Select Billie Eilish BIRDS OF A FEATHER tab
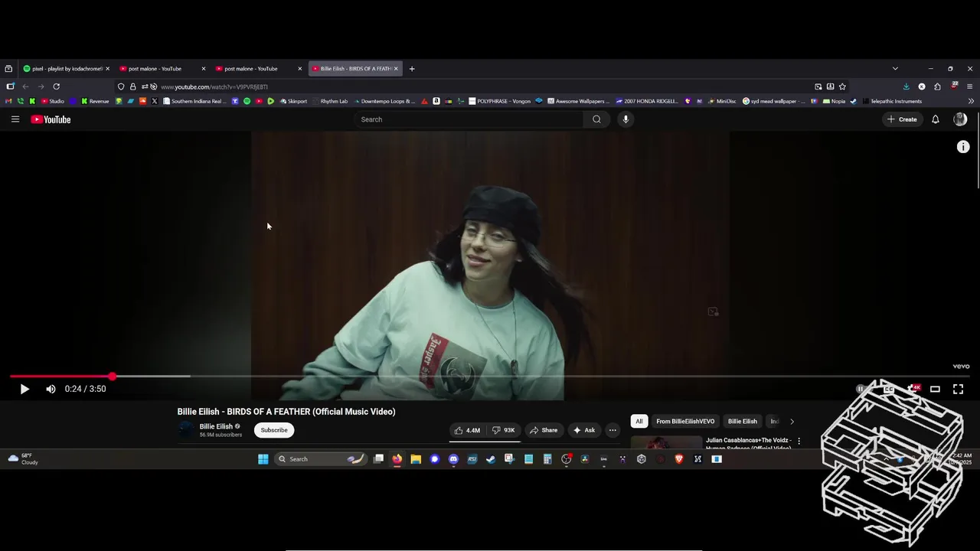The image size is (980, 551). pyautogui.click(x=355, y=69)
